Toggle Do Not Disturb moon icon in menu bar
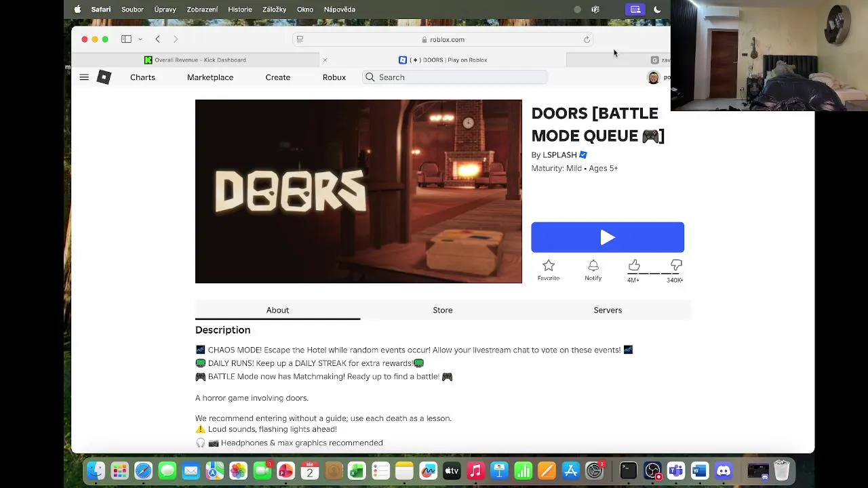This screenshot has width=868, height=488. point(657,9)
